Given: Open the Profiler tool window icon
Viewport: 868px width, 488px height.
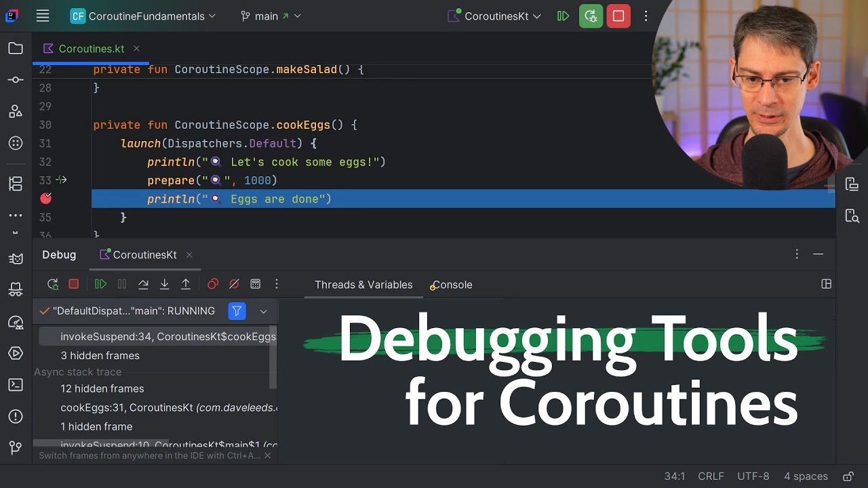Looking at the screenshot, I should (15, 322).
